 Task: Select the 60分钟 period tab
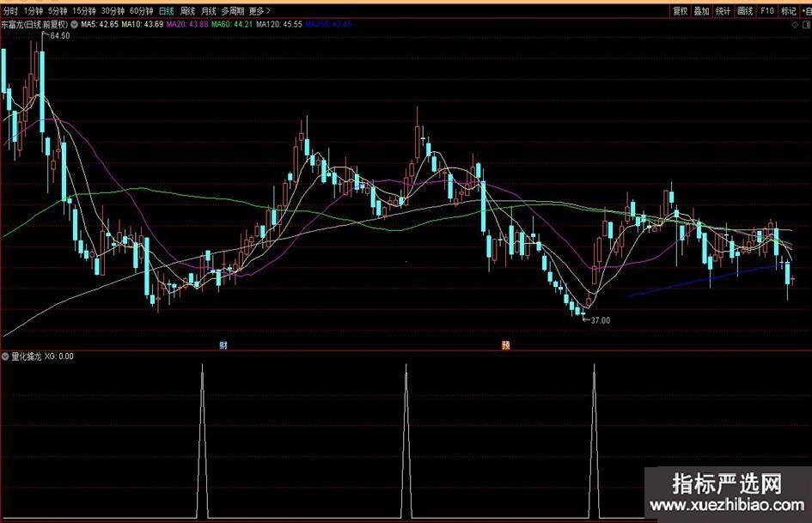click(142, 11)
